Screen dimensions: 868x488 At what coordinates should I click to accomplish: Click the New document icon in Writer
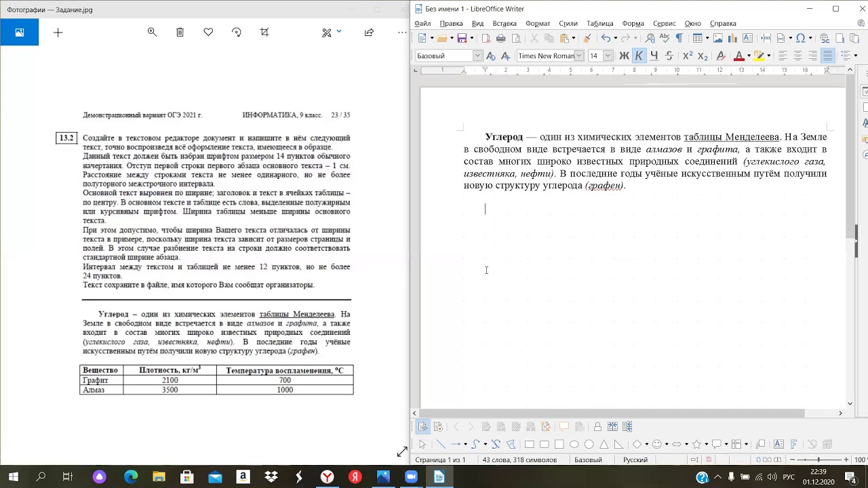(421, 38)
